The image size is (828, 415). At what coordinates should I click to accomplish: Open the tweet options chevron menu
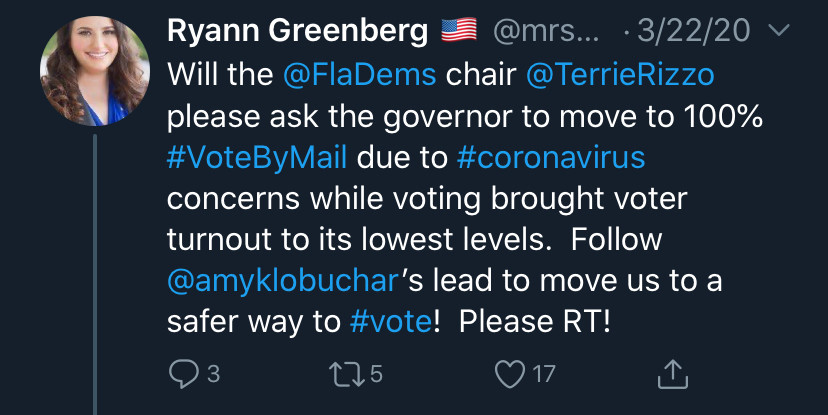pyautogui.click(x=778, y=31)
